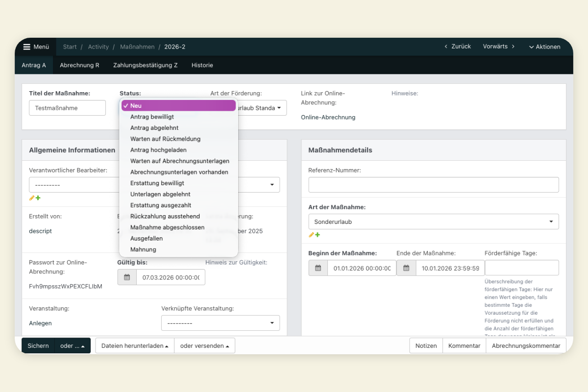
Task: Open calendar icon for Beginn der Maßnahme
Action: [x=318, y=268]
